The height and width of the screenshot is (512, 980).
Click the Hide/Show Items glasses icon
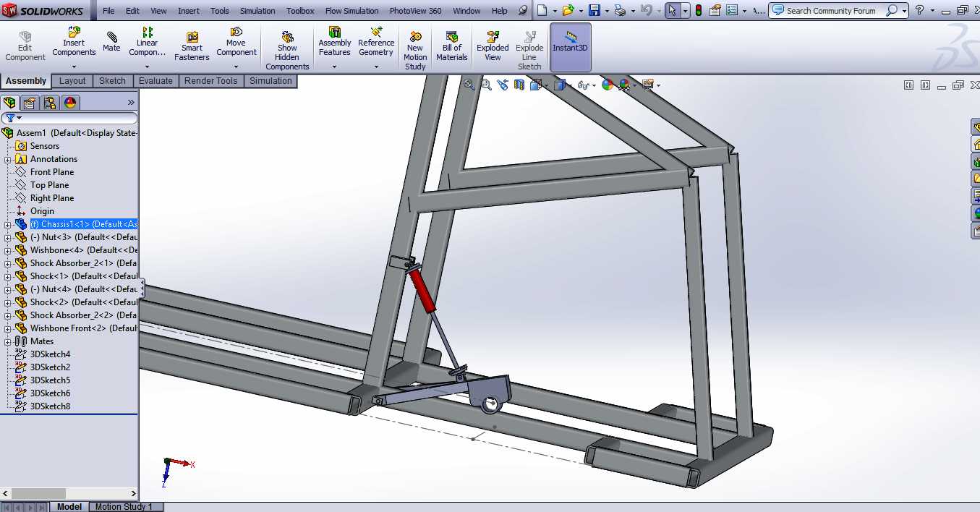(x=583, y=85)
